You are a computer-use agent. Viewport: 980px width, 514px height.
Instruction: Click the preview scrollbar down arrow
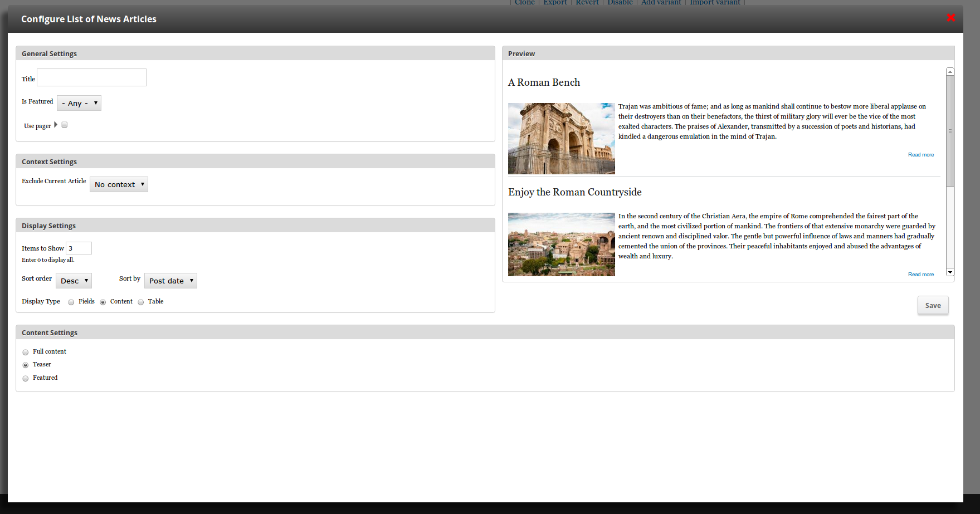point(950,272)
